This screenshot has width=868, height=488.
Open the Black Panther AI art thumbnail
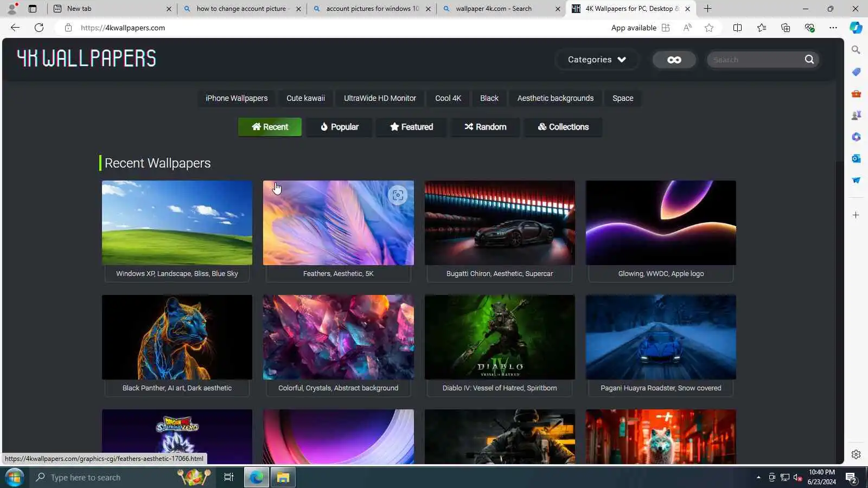[177, 337]
